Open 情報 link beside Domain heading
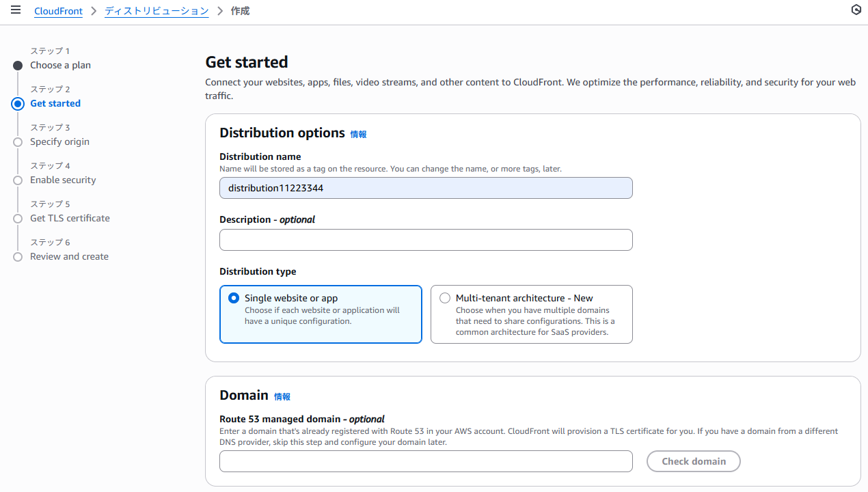 point(282,397)
